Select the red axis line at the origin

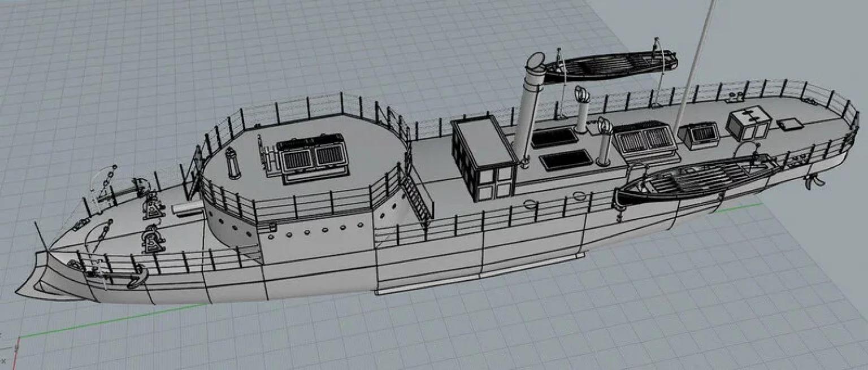coord(17,351)
